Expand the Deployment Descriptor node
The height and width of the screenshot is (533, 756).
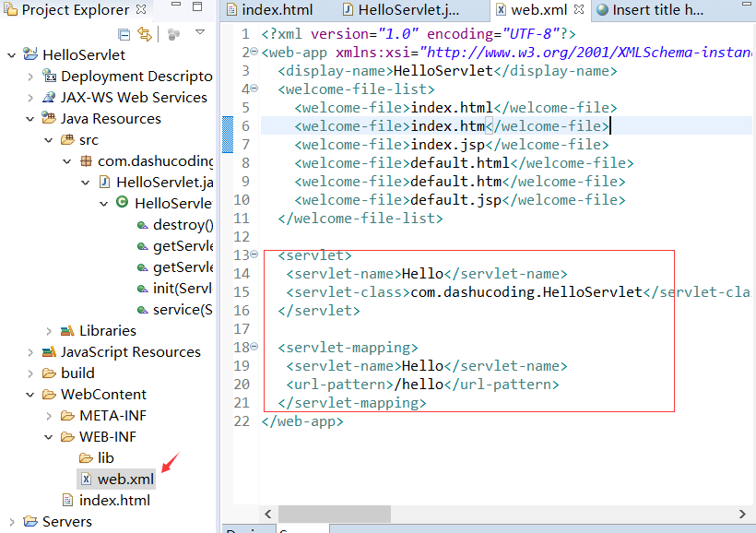pos(30,77)
